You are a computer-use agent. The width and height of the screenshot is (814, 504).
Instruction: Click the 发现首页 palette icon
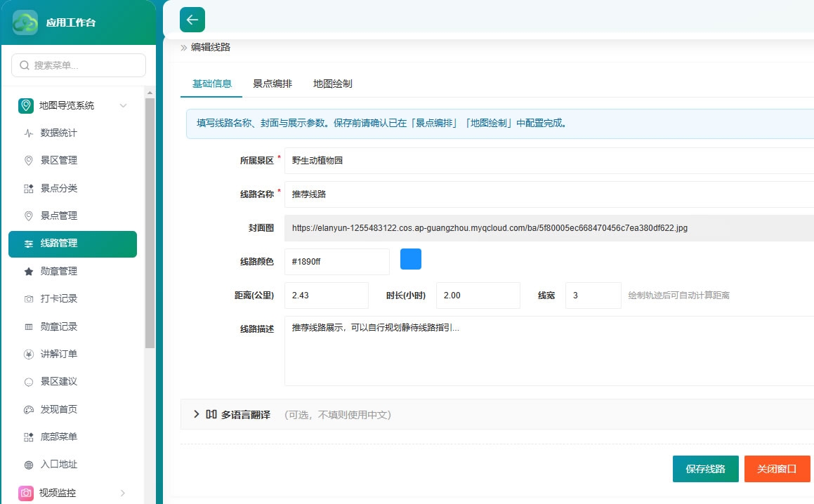29,410
